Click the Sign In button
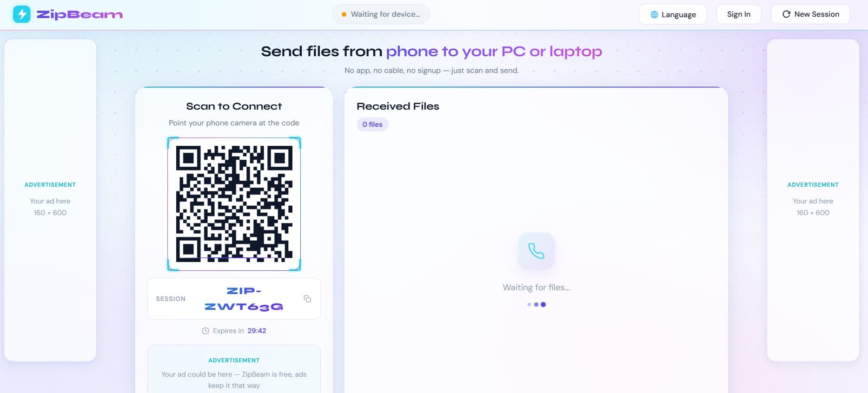Image resolution: width=868 pixels, height=393 pixels. tap(739, 14)
